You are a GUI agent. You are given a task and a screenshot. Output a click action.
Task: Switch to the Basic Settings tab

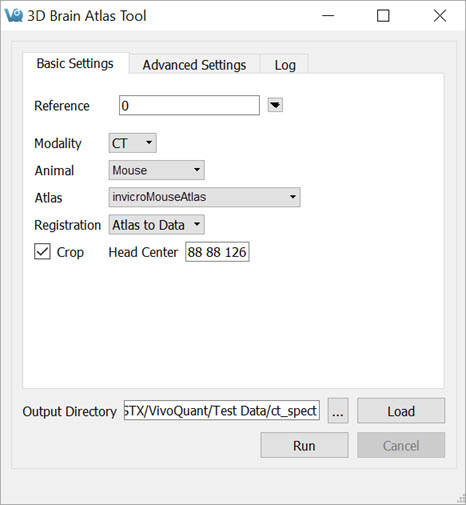point(75,63)
